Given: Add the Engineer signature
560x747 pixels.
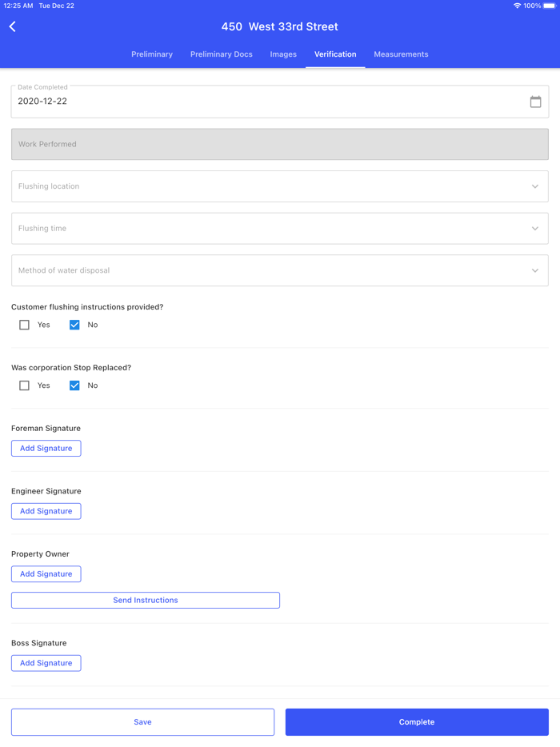Looking at the screenshot, I should coord(46,511).
